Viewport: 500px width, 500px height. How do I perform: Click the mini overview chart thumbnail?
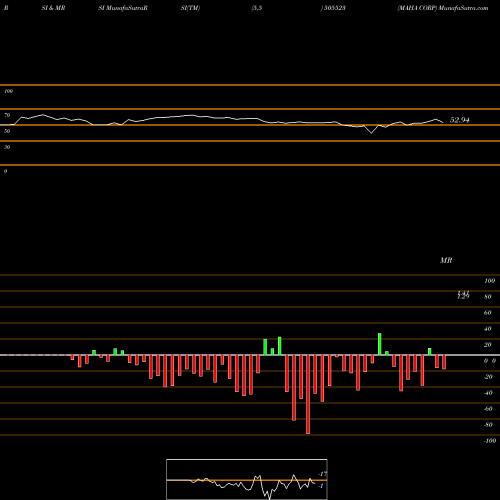coord(247,479)
